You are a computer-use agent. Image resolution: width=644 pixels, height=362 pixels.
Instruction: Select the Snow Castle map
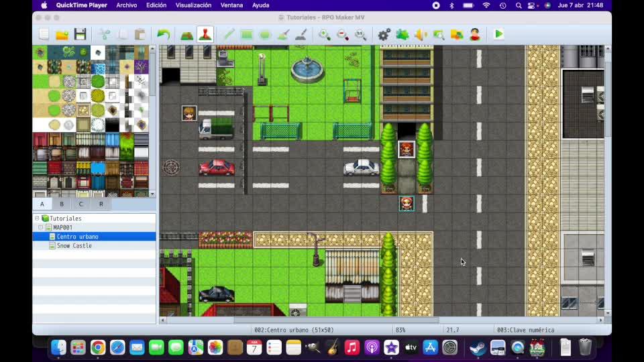[74, 246]
